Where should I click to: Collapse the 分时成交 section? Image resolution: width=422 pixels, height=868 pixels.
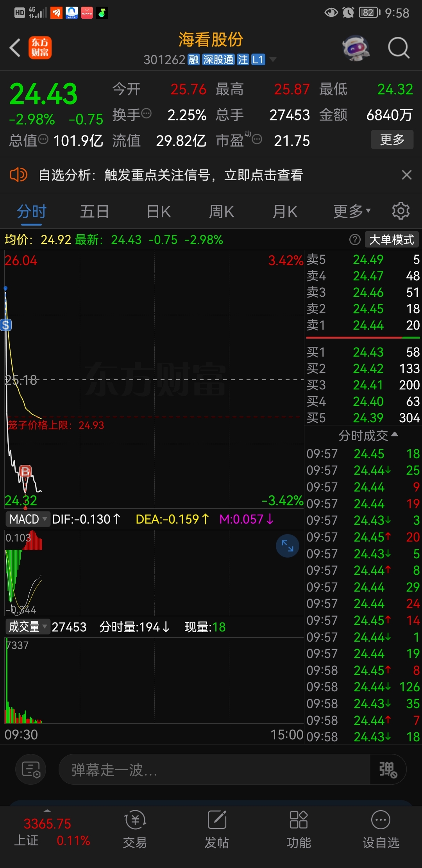(368, 435)
